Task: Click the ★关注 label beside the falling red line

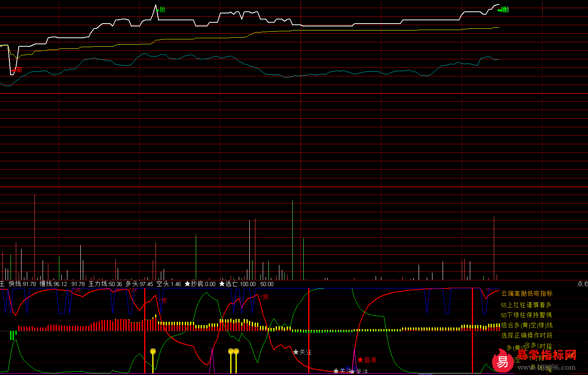Action: tap(302, 352)
